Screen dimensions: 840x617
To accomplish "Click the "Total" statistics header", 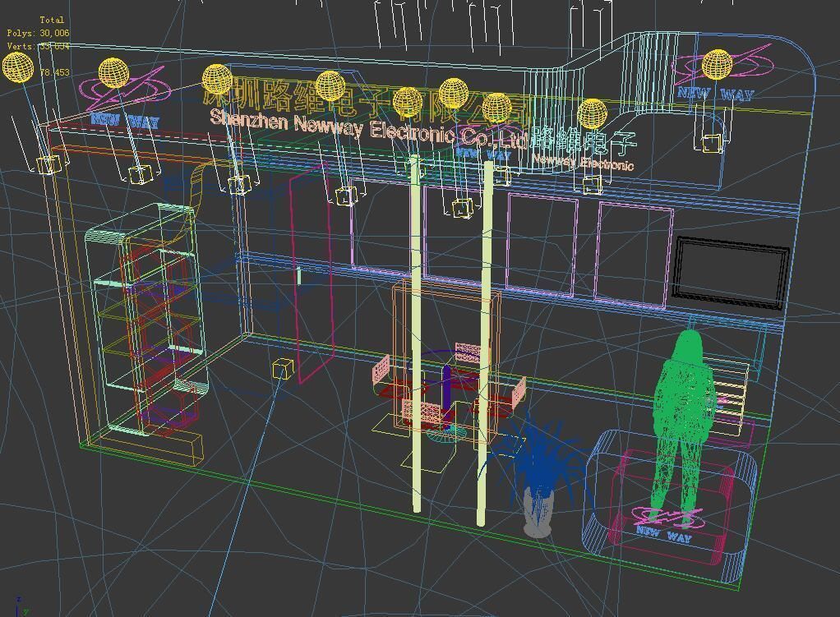I will pos(52,20).
